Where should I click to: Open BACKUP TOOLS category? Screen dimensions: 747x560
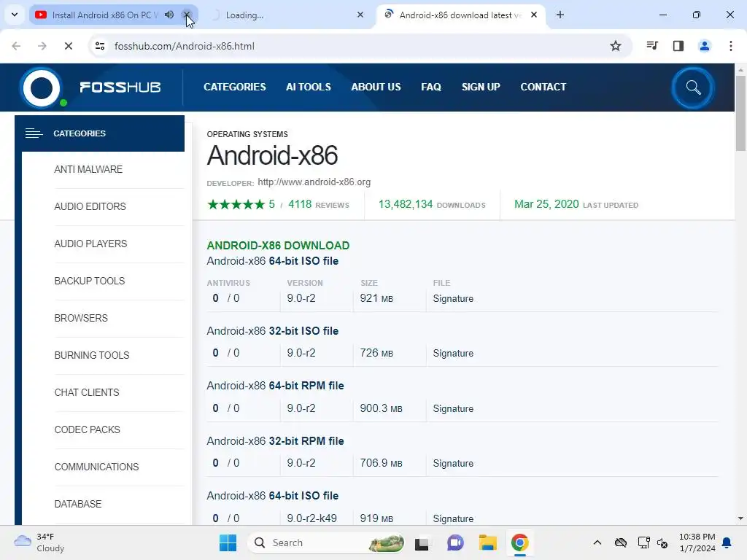click(x=90, y=281)
